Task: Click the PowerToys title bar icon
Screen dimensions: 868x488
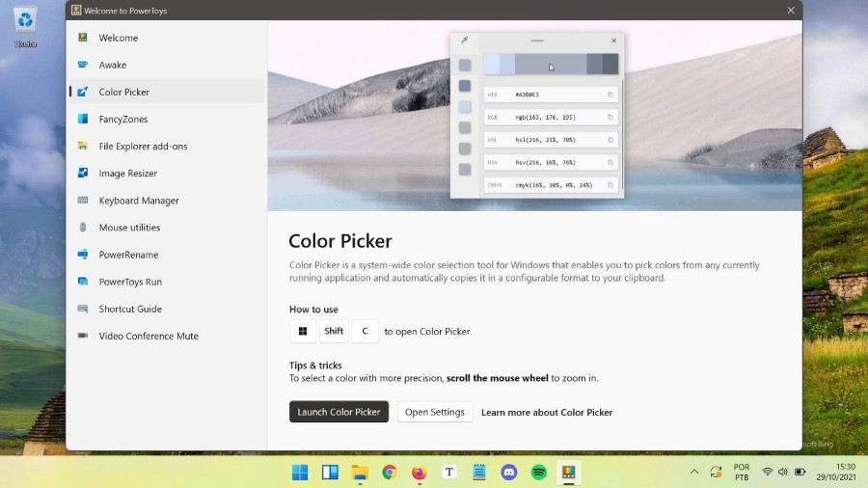Action: (76, 10)
